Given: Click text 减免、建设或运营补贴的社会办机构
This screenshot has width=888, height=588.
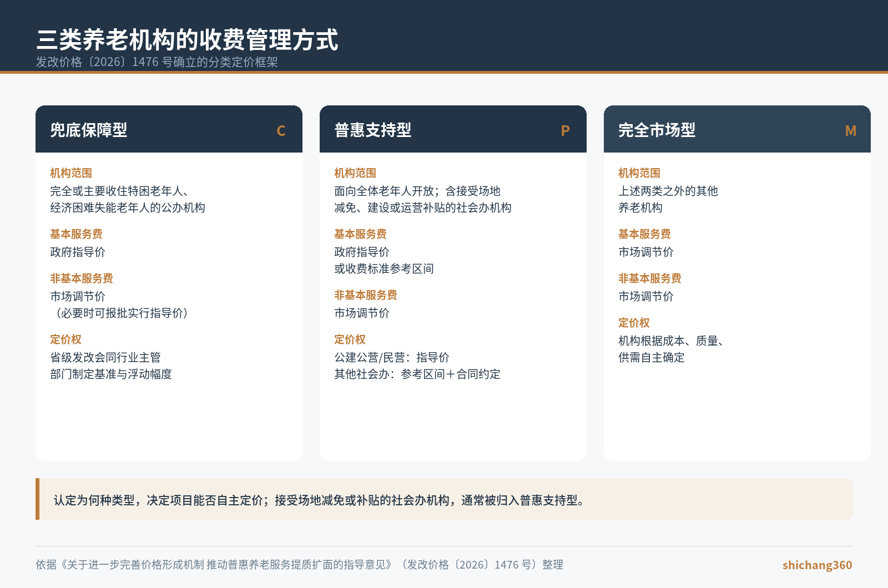Looking at the screenshot, I should pos(423,207).
